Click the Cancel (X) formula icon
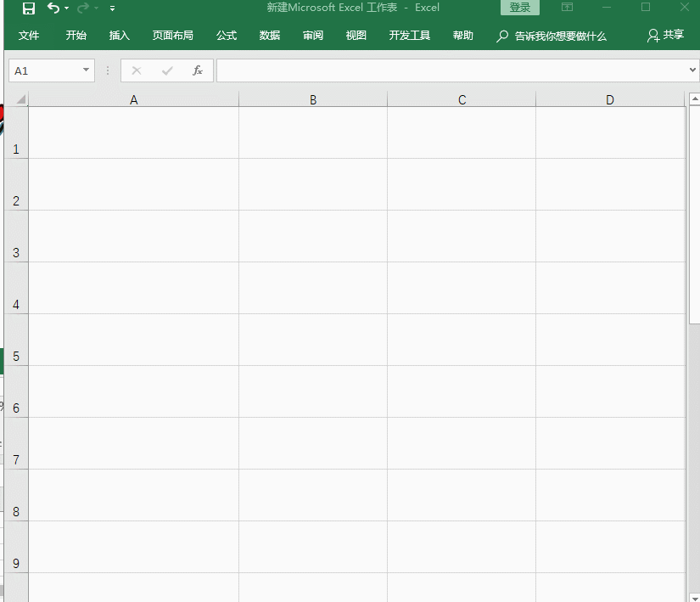This screenshot has height=602, width=700. pyautogui.click(x=137, y=70)
